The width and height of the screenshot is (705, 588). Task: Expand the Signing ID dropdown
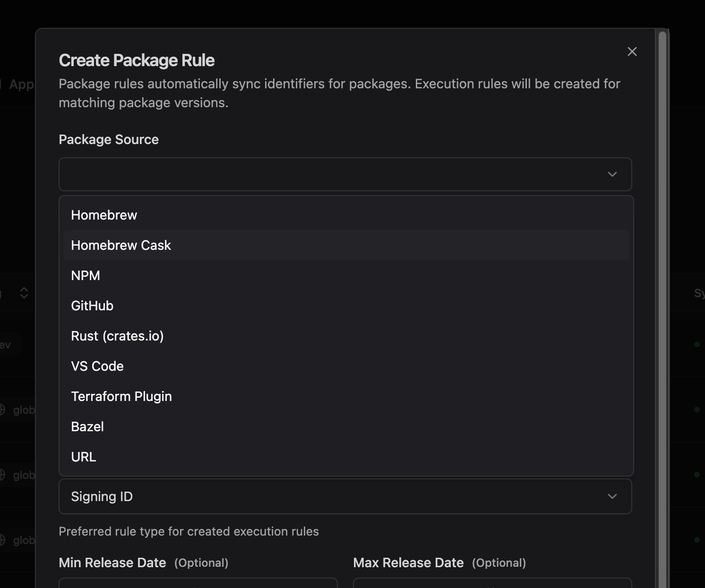(612, 496)
